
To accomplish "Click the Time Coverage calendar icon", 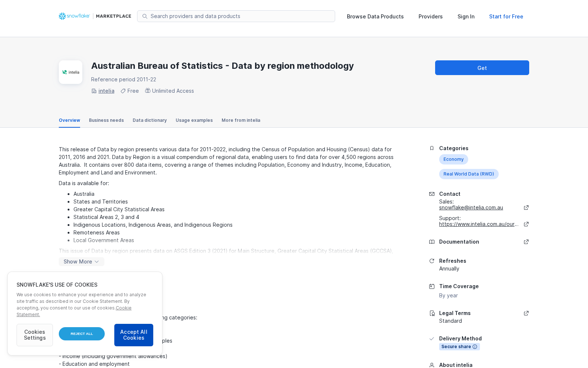I will point(432,286).
